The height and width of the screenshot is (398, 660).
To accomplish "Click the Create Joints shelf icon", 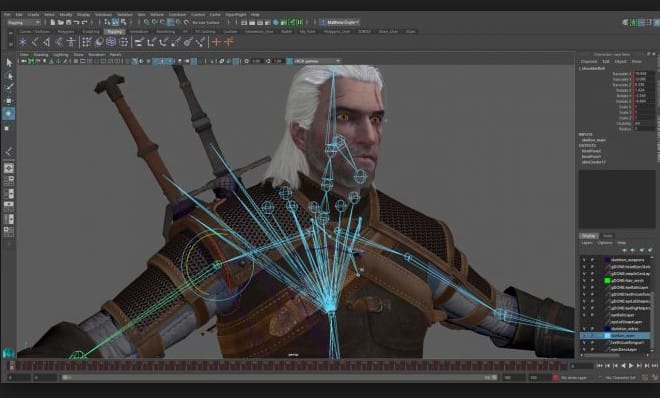I will coord(35,42).
